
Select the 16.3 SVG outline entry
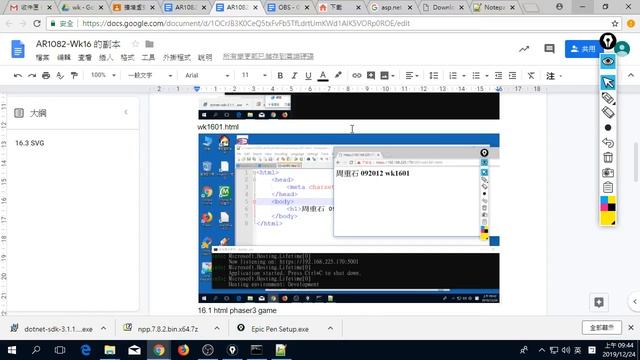tap(29, 143)
